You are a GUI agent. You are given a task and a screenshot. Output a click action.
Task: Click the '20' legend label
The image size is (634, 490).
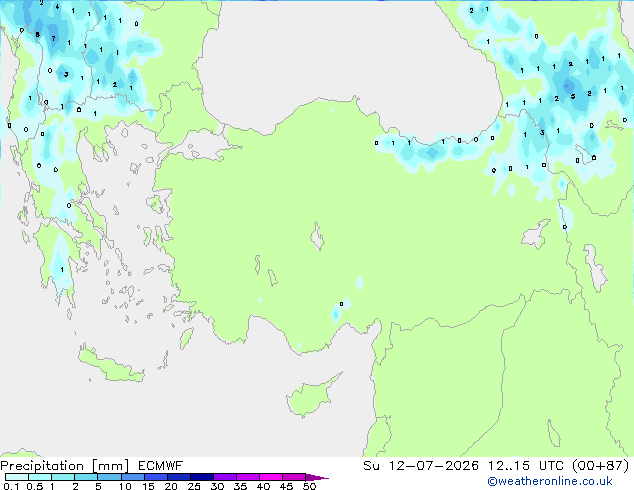point(171,486)
